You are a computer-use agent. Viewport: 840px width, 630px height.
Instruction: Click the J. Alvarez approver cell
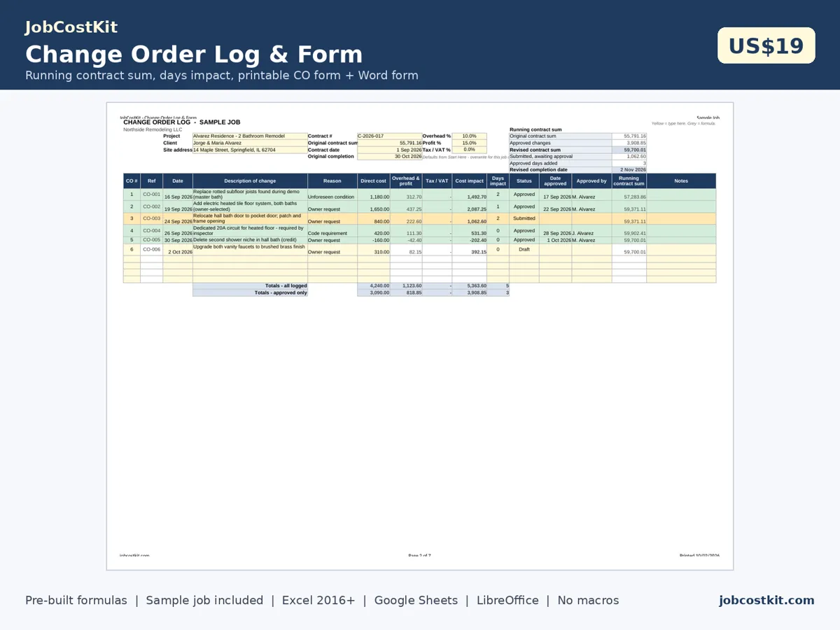pyautogui.click(x=591, y=230)
